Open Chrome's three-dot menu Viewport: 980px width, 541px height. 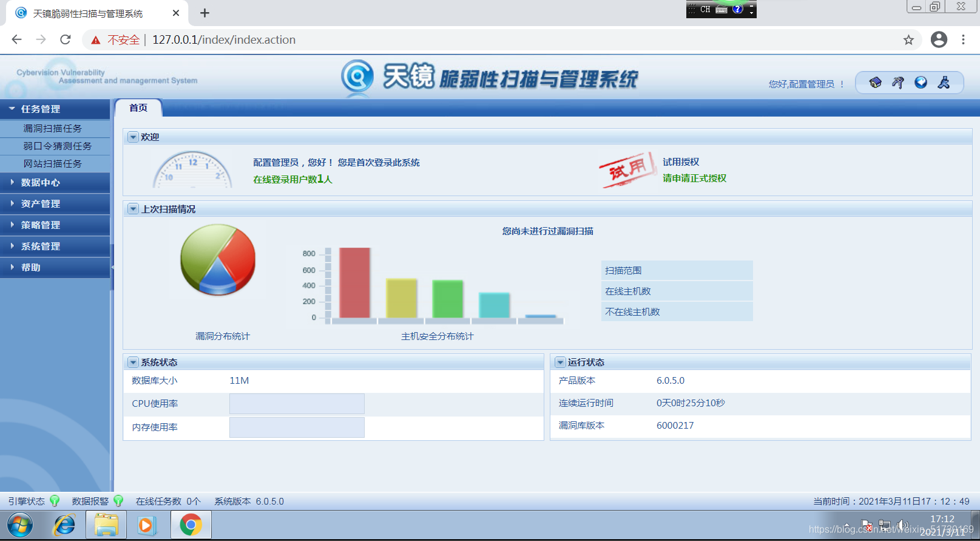pos(963,39)
